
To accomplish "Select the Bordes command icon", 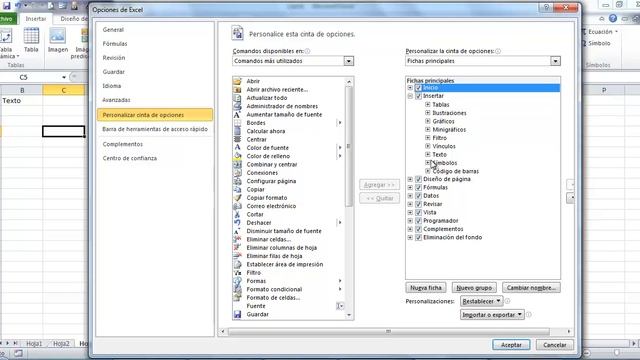I will click(x=237, y=122).
